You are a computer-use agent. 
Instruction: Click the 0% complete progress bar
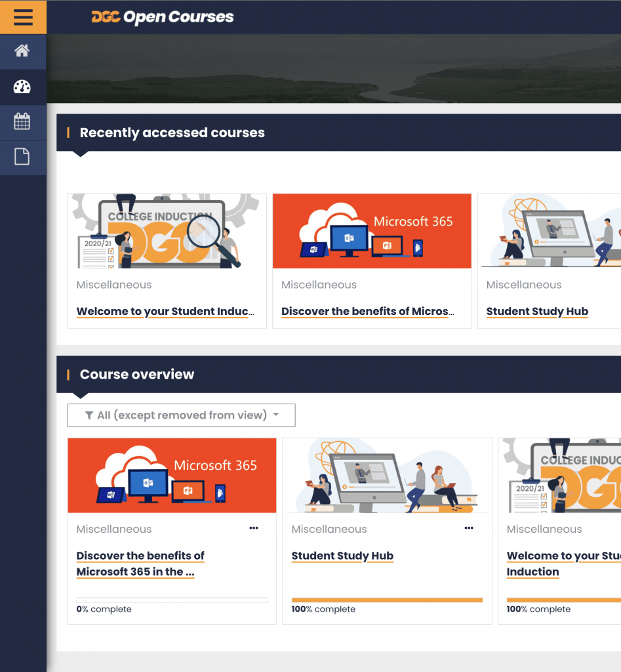pos(172,600)
